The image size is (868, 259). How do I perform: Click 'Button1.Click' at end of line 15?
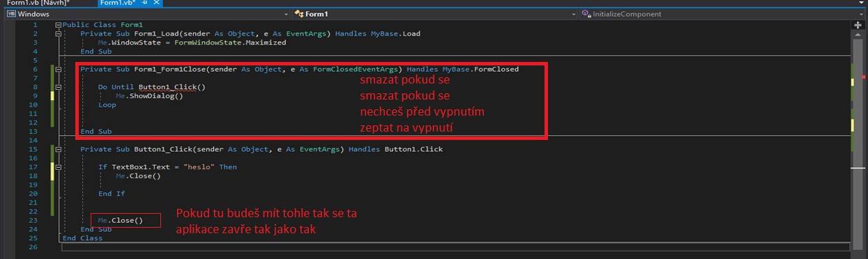[x=413, y=149]
